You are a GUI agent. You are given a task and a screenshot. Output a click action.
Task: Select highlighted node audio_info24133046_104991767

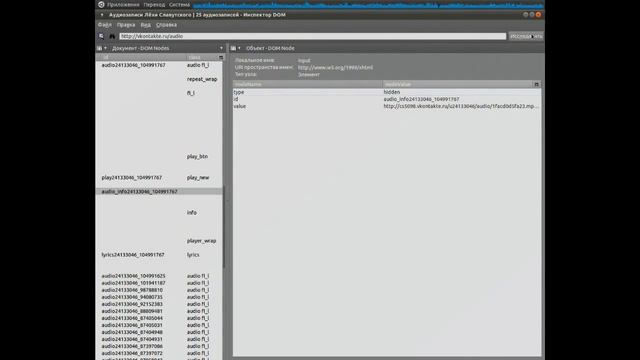click(159, 192)
